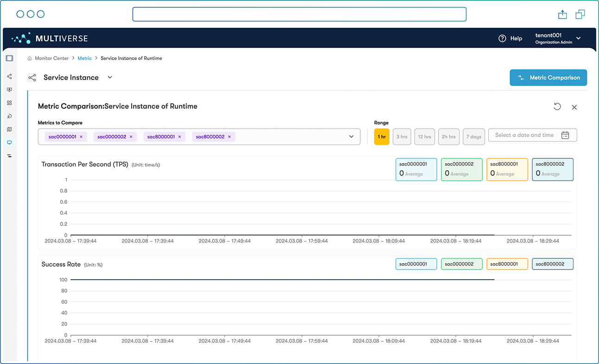Click the Metric breadcrumb link
This screenshot has height=364, width=599.
85,58
